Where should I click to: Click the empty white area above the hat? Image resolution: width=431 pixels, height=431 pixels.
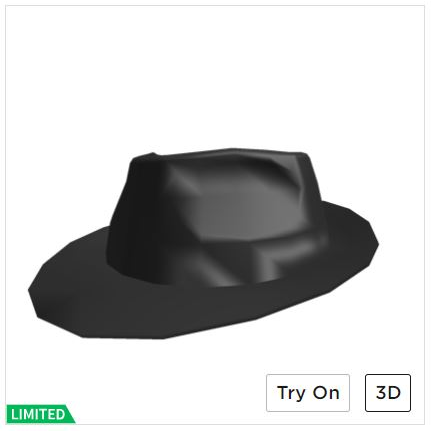tap(215, 73)
